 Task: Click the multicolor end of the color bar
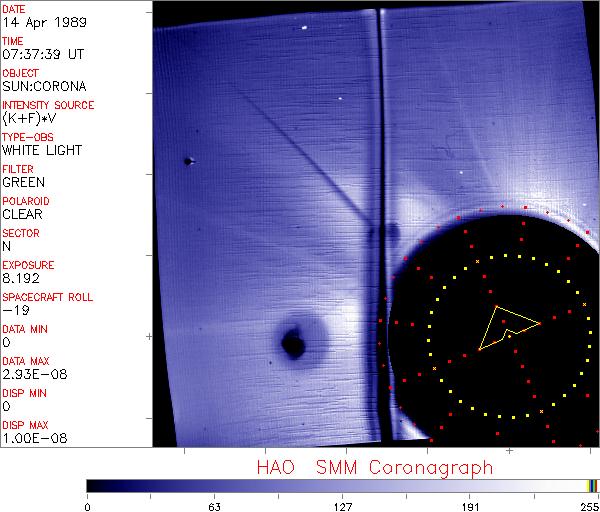pyautogui.click(x=592, y=486)
